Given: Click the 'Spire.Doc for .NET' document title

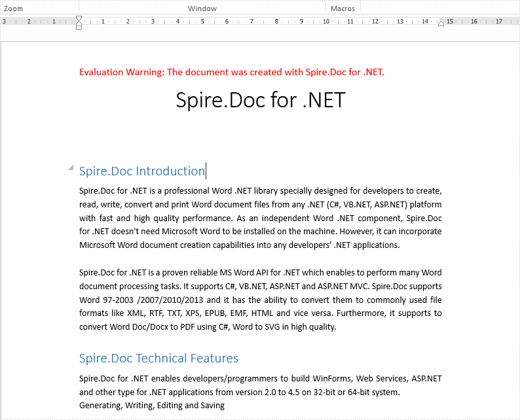Looking at the screenshot, I should pos(261,100).
